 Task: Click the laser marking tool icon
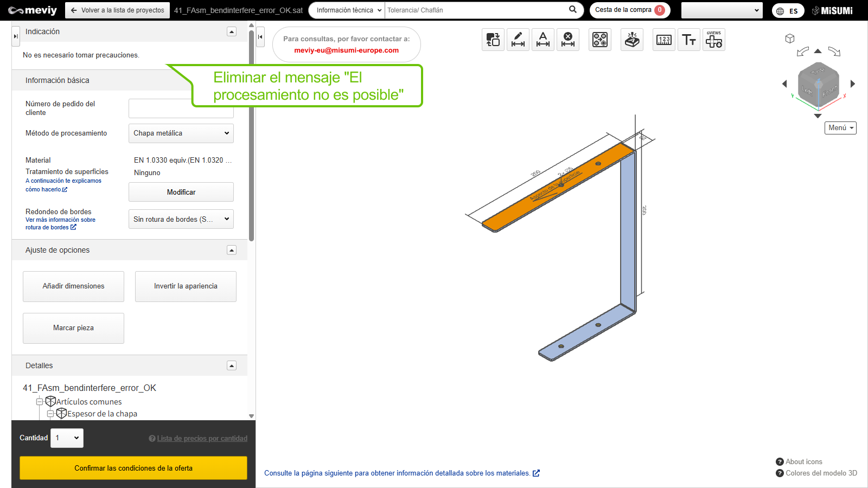[632, 40]
